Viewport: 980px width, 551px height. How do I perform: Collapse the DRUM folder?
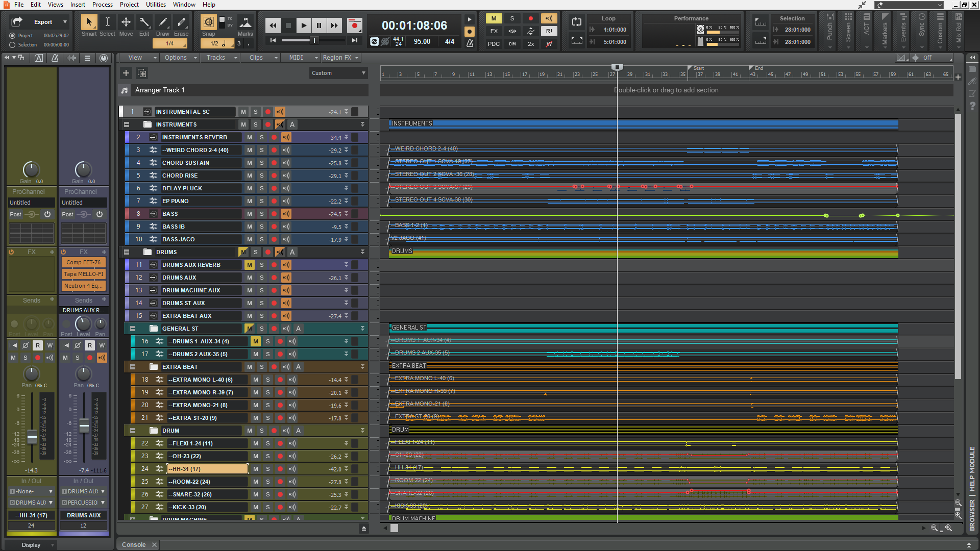coord(133,431)
